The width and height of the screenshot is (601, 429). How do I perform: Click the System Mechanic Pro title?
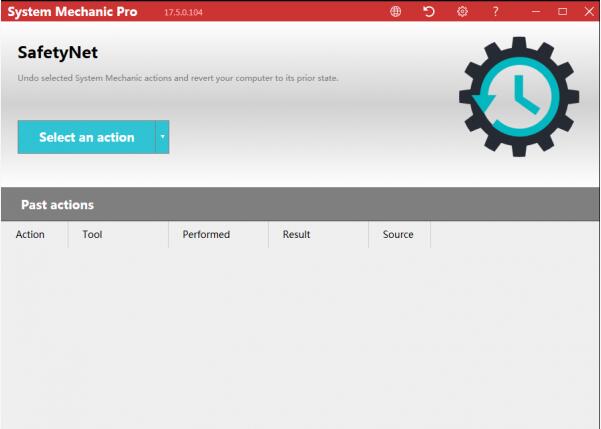point(72,12)
